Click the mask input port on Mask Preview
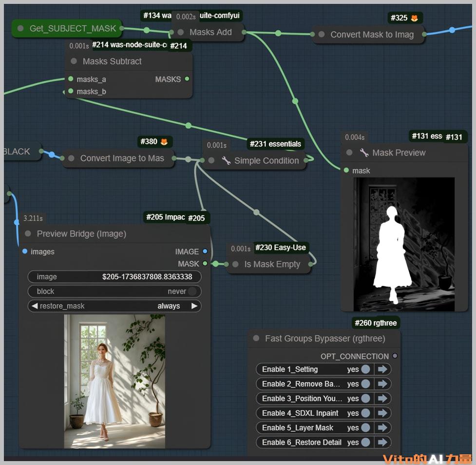This screenshot has width=476, height=465. [x=346, y=170]
